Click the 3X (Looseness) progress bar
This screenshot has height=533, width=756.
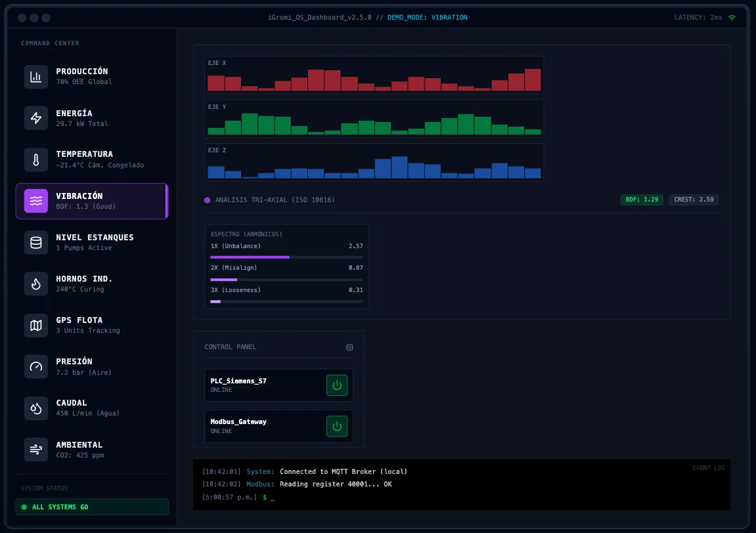click(286, 302)
